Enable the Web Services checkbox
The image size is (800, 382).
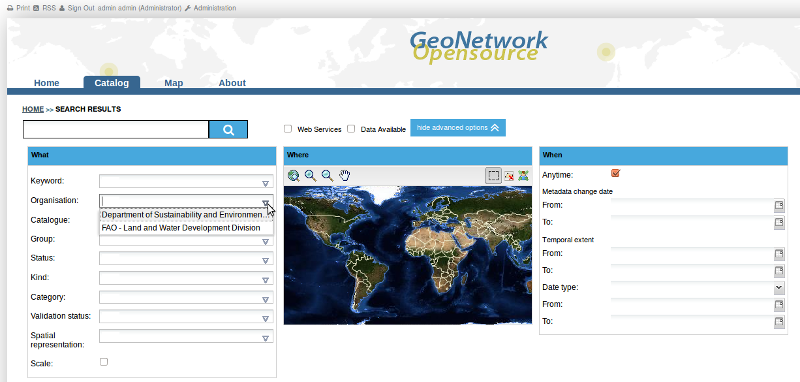tap(288, 129)
